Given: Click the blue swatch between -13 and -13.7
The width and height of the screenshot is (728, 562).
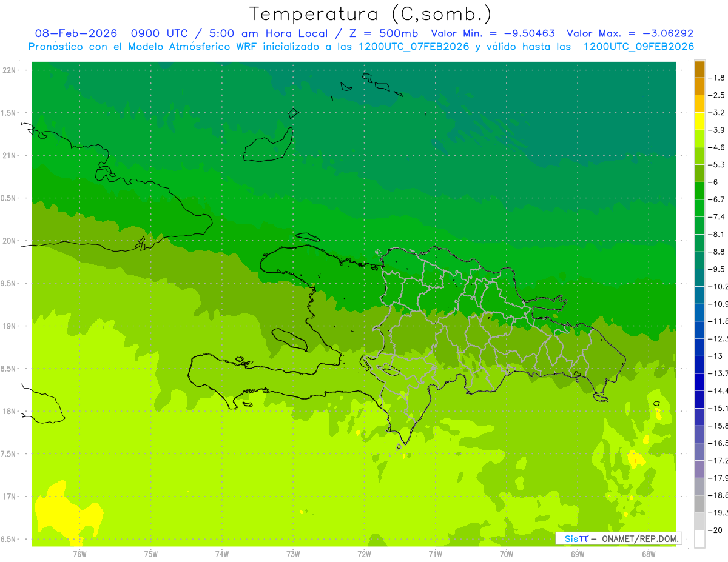Looking at the screenshot, I should click(x=699, y=364).
